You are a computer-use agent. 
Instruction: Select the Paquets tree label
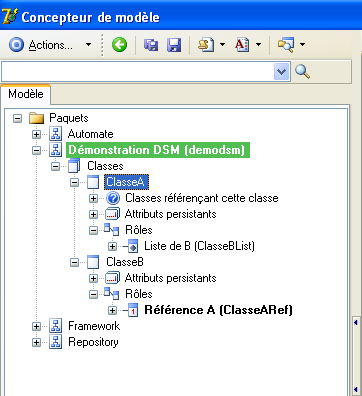coord(69,118)
